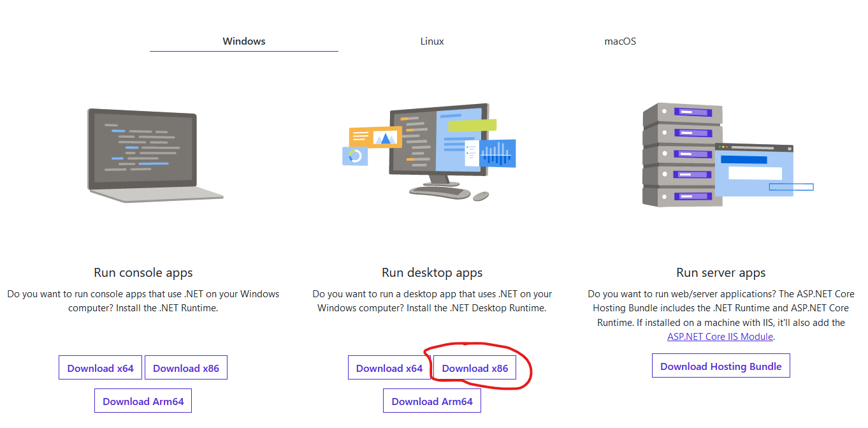The height and width of the screenshot is (428, 868).
Task: Switch to the macOS tab
Action: (x=620, y=41)
